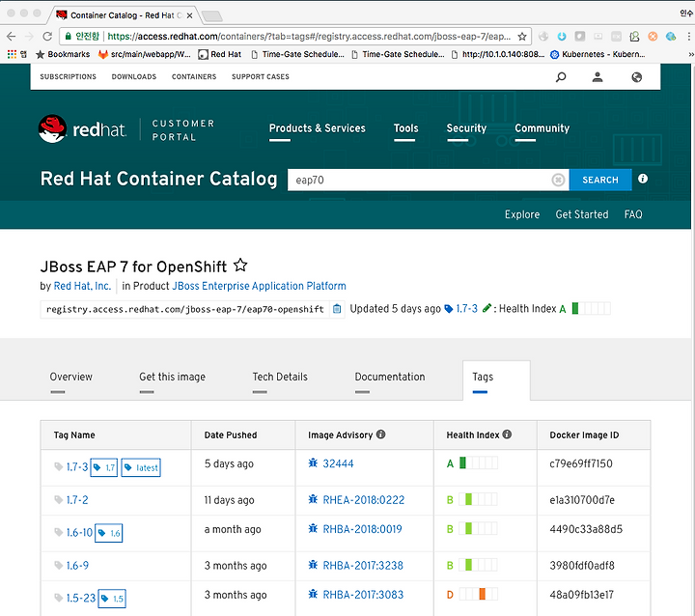
Task: Click Docker image ID c79e69ff7150
Action: (x=581, y=463)
